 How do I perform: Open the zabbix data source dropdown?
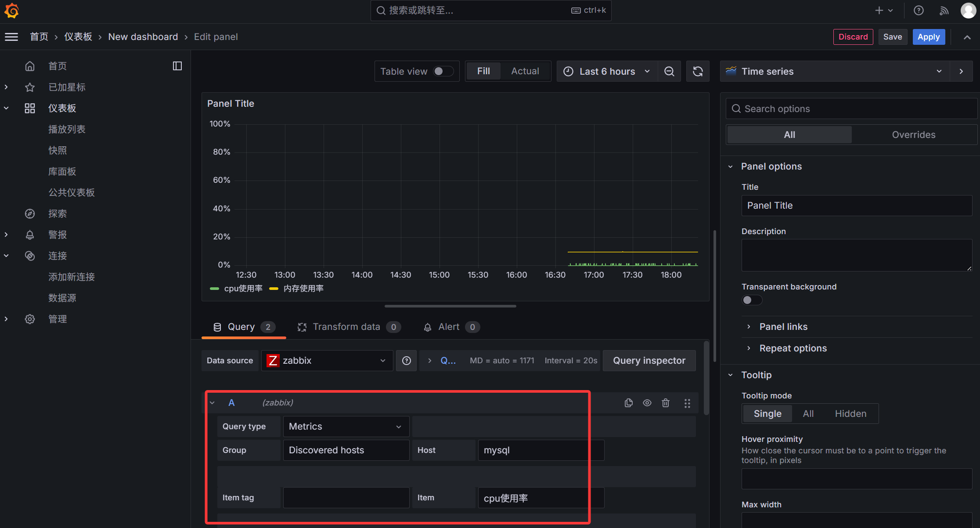coord(327,361)
